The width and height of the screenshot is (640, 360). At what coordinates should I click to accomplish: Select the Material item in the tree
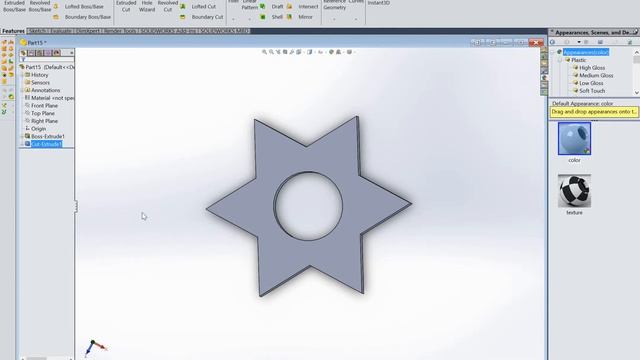49,98
